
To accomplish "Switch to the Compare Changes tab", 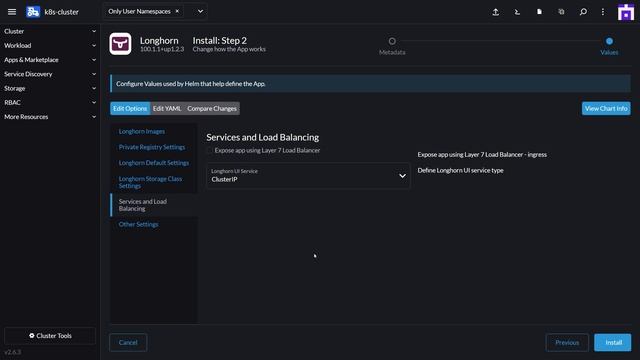I will pyautogui.click(x=212, y=109).
